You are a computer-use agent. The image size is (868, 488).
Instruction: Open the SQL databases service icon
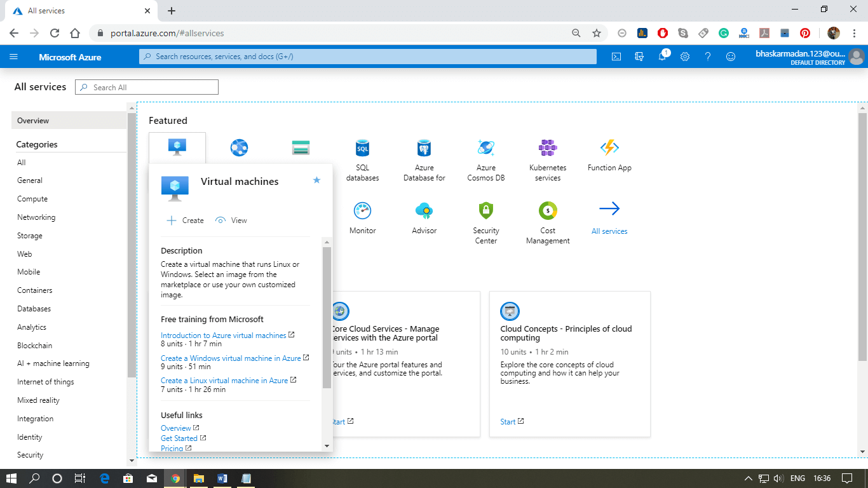pos(362,148)
